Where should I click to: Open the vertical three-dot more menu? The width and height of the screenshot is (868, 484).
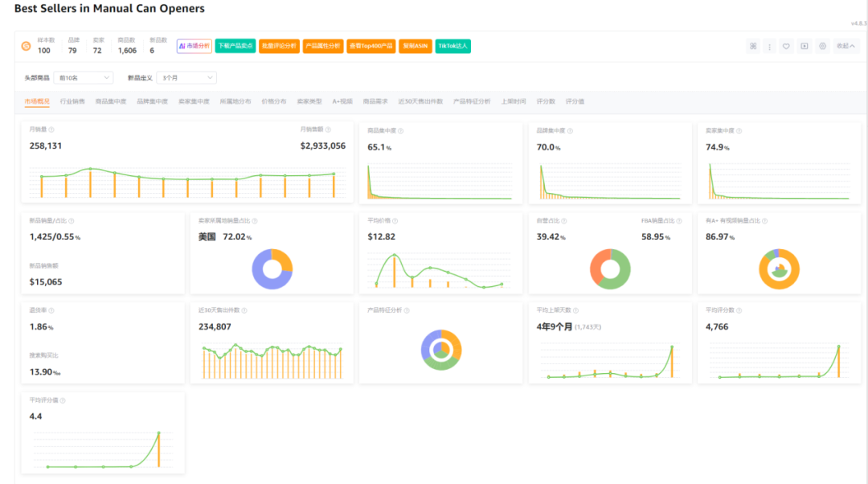(x=769, y=47)
